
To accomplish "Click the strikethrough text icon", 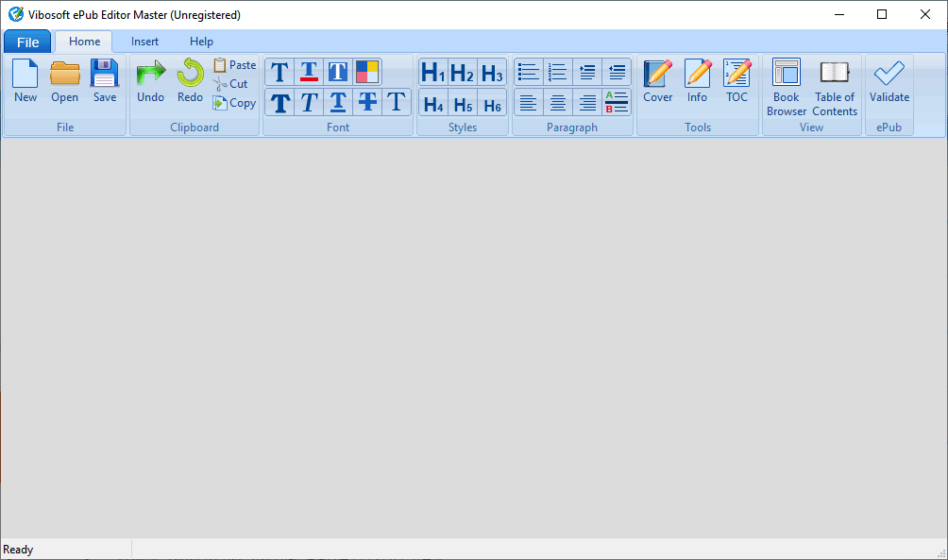I will click(367, 102).
